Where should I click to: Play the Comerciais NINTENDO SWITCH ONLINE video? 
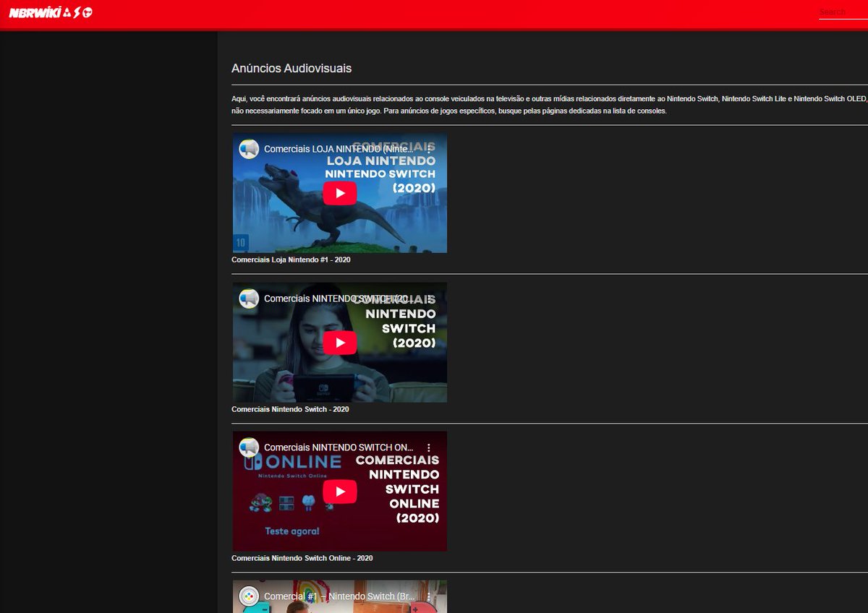click(340, 491)
